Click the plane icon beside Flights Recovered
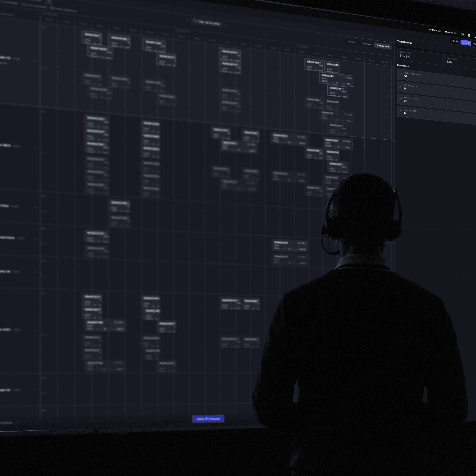Viewport: 476px width, 476px height. coord(401,74)
